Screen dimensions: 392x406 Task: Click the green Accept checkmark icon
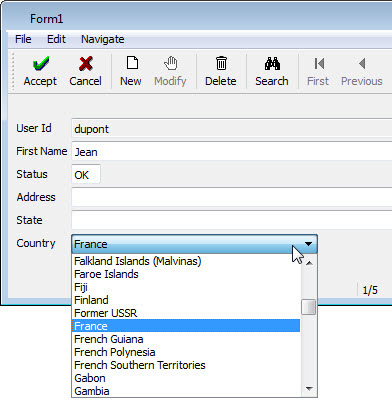tap(41, 63)
